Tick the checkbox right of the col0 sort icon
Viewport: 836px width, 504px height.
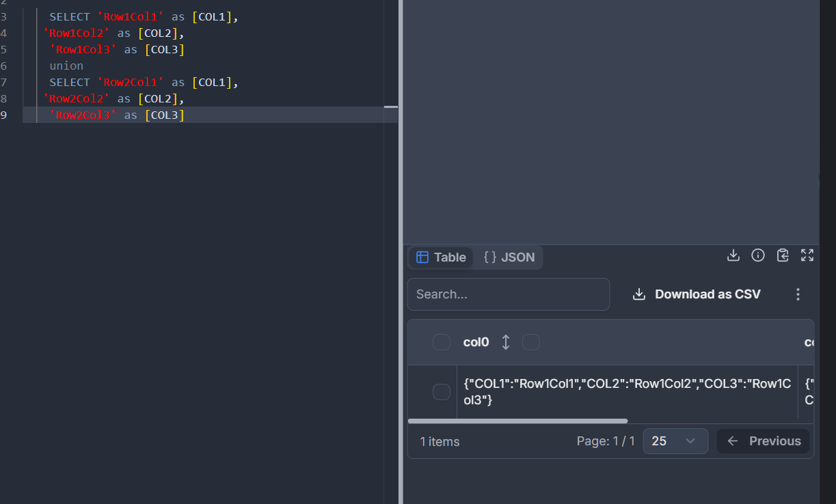(x=531, y=342)
